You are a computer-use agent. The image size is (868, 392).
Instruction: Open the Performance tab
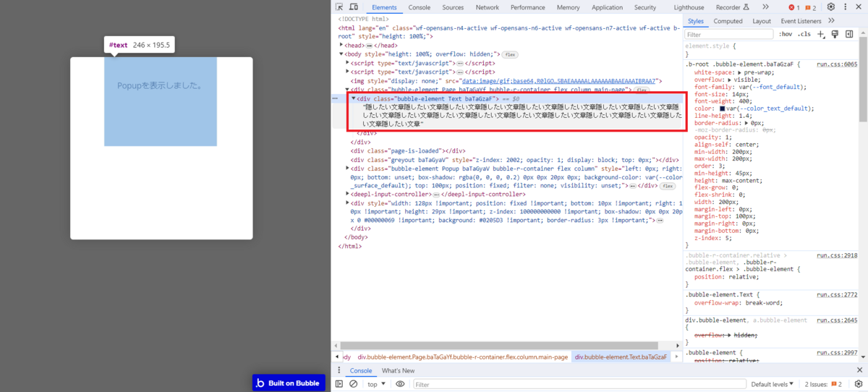pos(528,7)
